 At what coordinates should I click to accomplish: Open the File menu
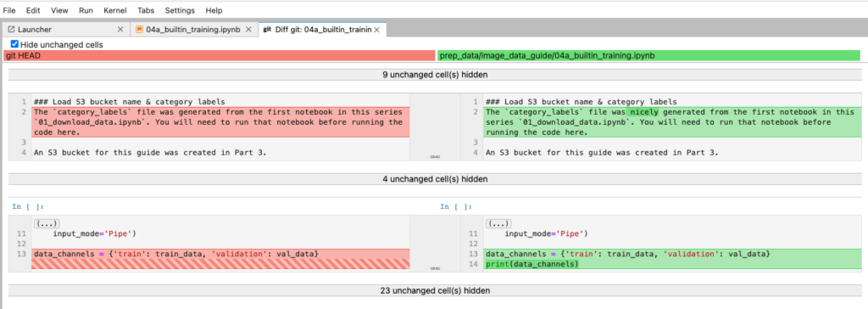pos(9,10)
